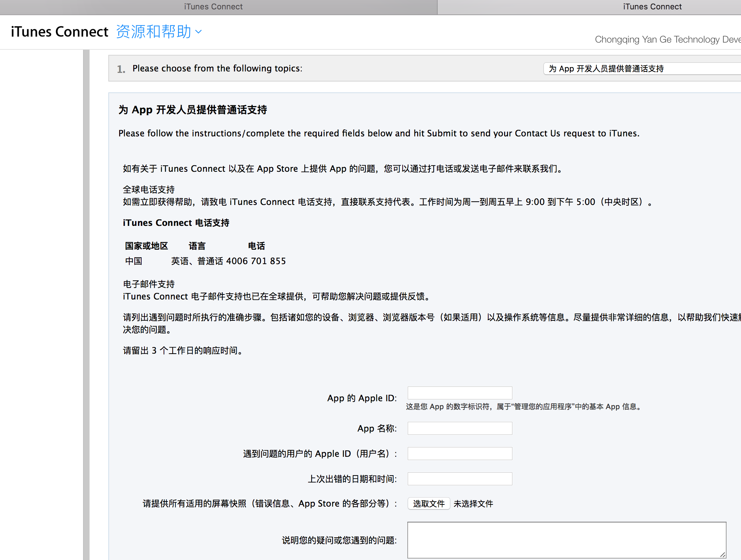
Task: Click the phone number 4006 701 855
Action: tap(256, 261)
